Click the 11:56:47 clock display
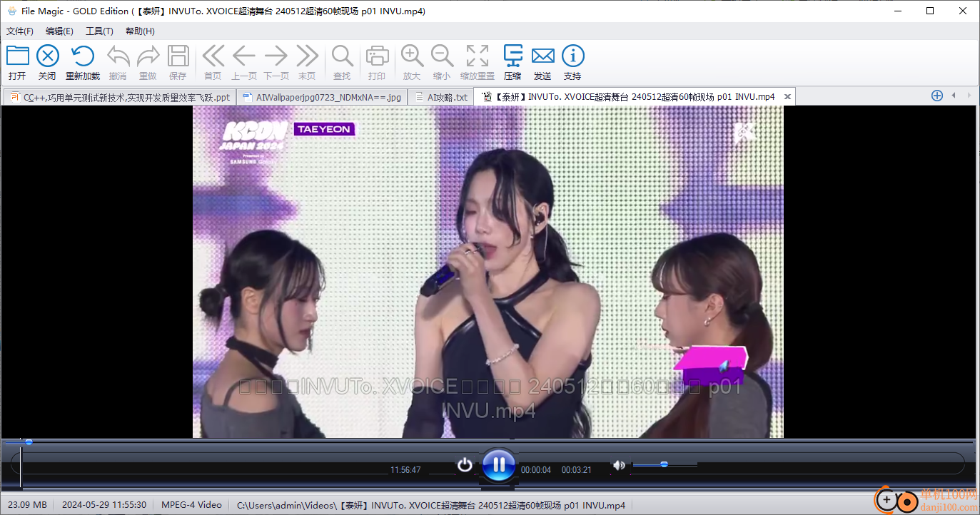The height and width of the screenshot is (515, 980). 405,470
